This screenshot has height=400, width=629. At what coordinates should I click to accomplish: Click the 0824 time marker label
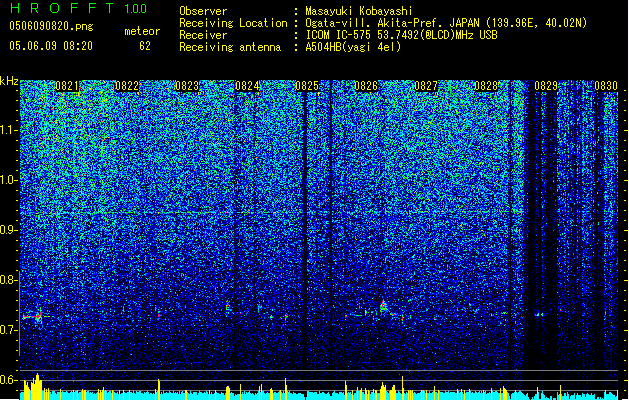pyautogui.click(x=247, y=86)
